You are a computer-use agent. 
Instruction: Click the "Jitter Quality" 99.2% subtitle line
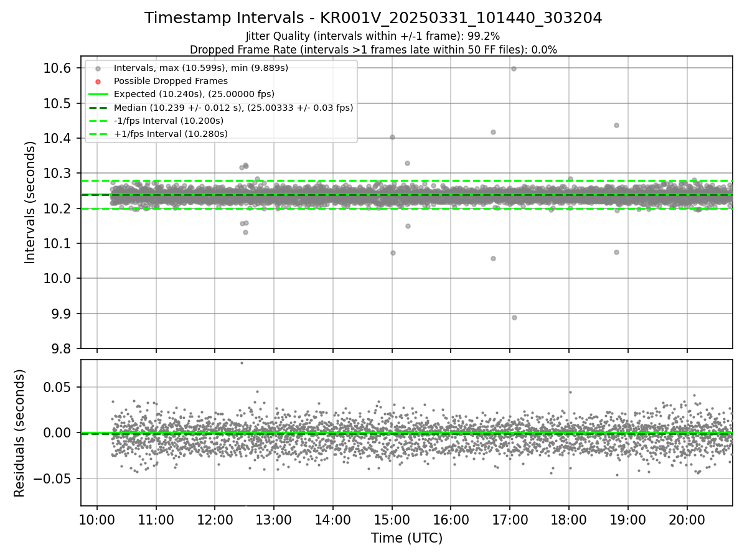point(373,36)
